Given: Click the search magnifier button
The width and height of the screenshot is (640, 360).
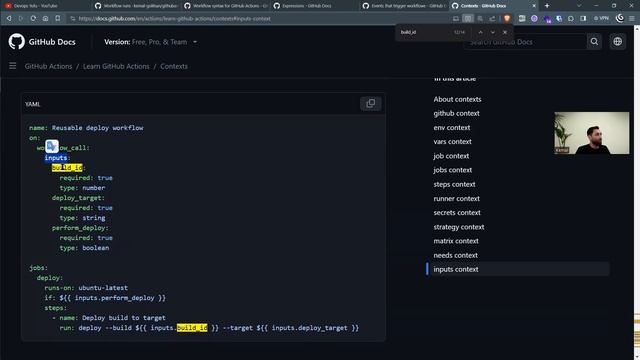Looking at the screenshot, I should click(x=594, y=42).
